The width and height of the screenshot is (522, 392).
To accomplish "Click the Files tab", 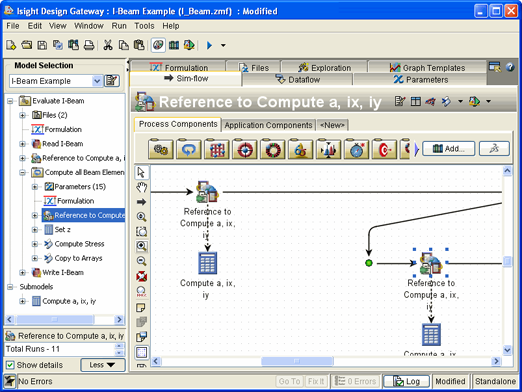I will (253, 68).
